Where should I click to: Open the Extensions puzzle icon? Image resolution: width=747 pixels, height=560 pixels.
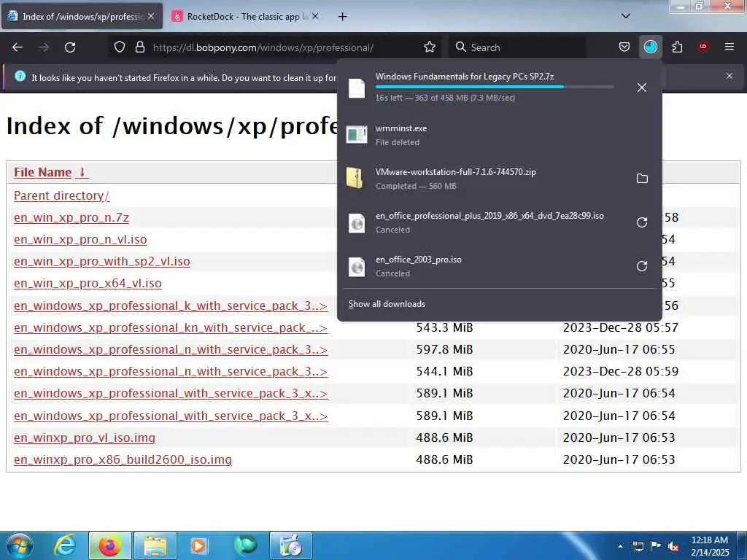coord(677,47)
